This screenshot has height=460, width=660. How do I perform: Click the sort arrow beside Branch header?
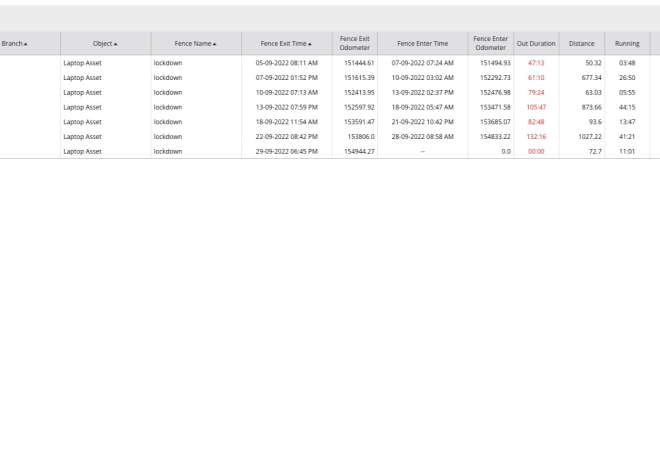pyautogui.click(x=26, y=44)
